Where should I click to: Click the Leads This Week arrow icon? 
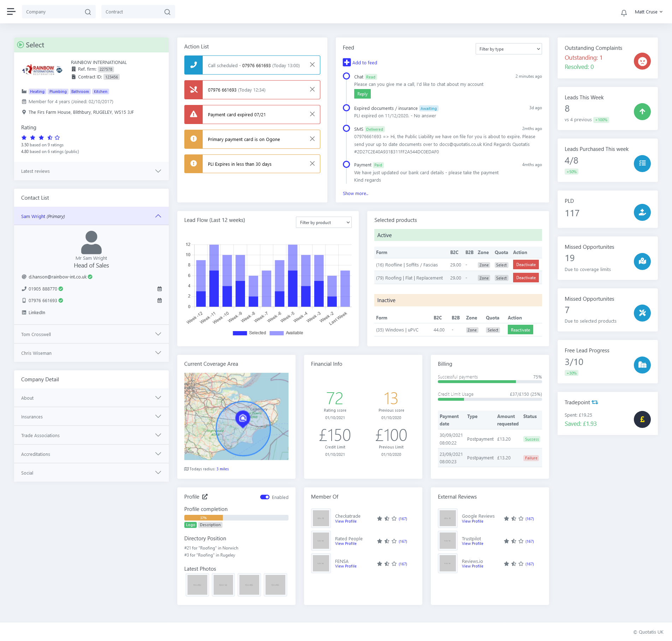642,112
